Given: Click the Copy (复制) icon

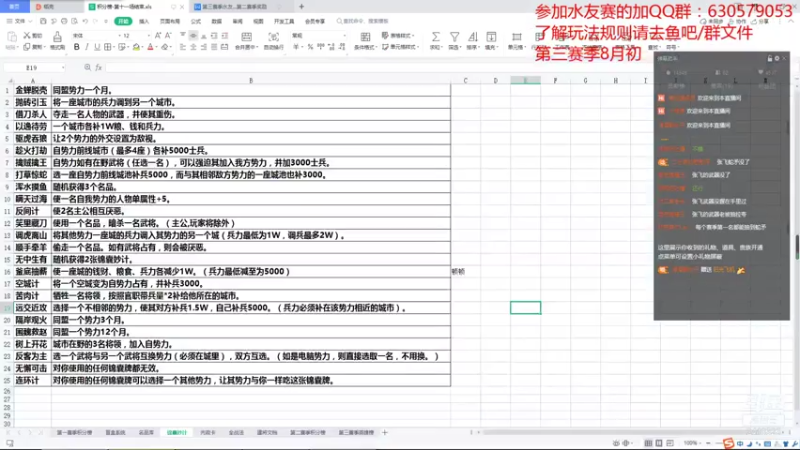Looking at the screenshot, I should click(x=27, y=47).
